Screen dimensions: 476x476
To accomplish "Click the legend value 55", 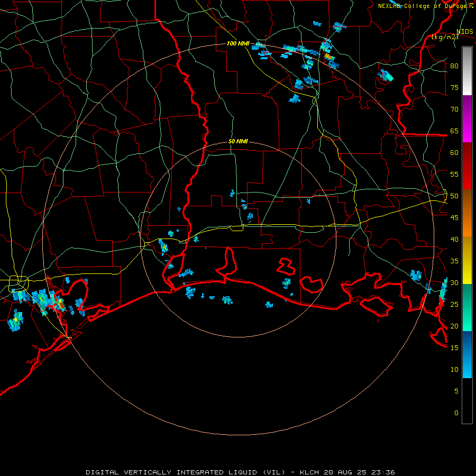I will click(x=454, y=175).
